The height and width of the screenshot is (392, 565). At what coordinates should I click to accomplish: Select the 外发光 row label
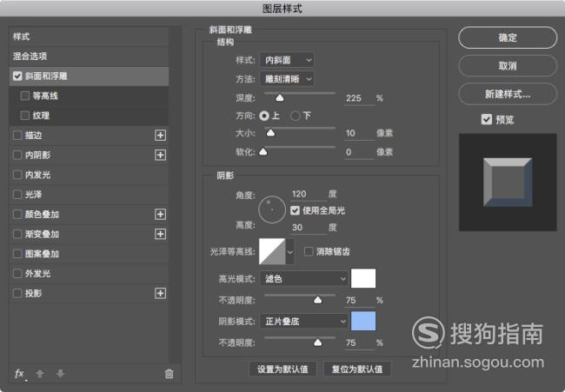tap(37, 274)
